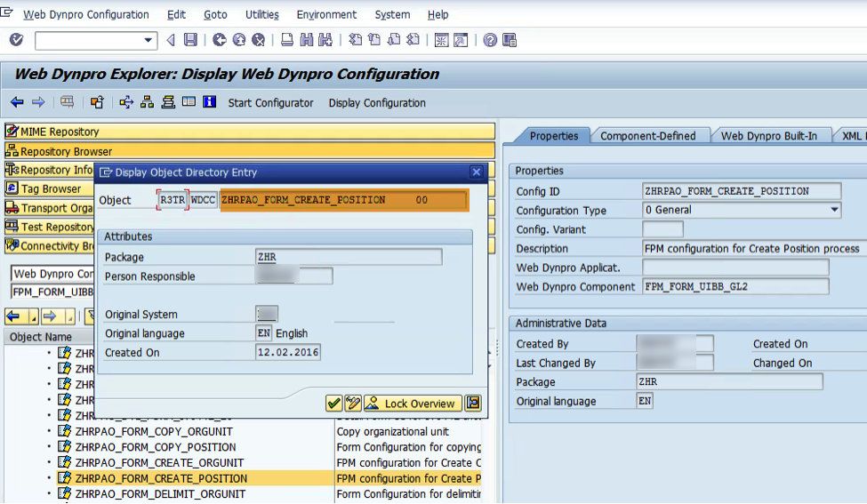Click the Package field in the dialog
Screen dimensions: 867x504
[x=349, y=257]
